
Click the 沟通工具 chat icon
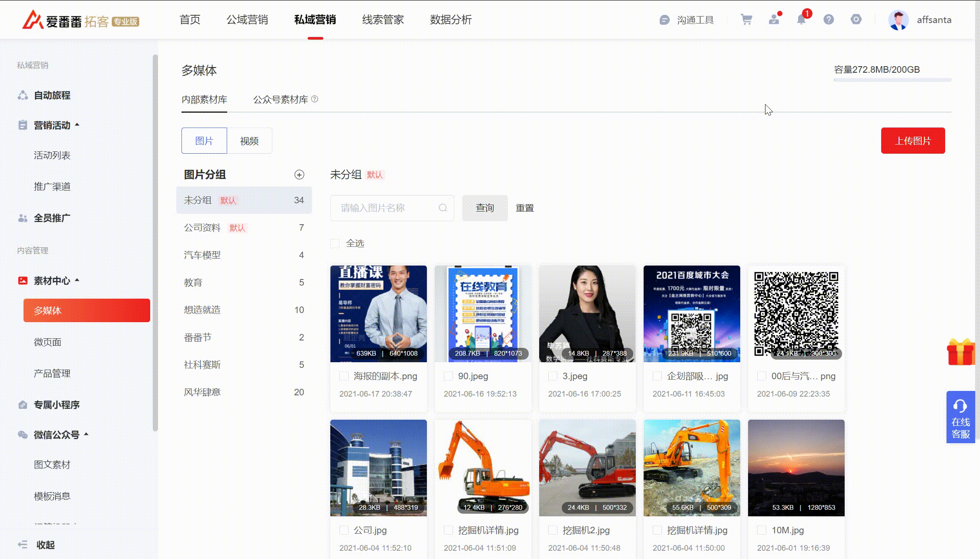(664, 20)
